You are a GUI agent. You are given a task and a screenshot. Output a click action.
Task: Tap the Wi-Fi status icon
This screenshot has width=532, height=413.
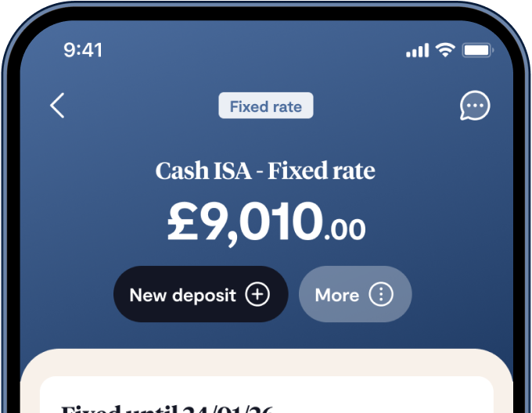coord(446,50)
